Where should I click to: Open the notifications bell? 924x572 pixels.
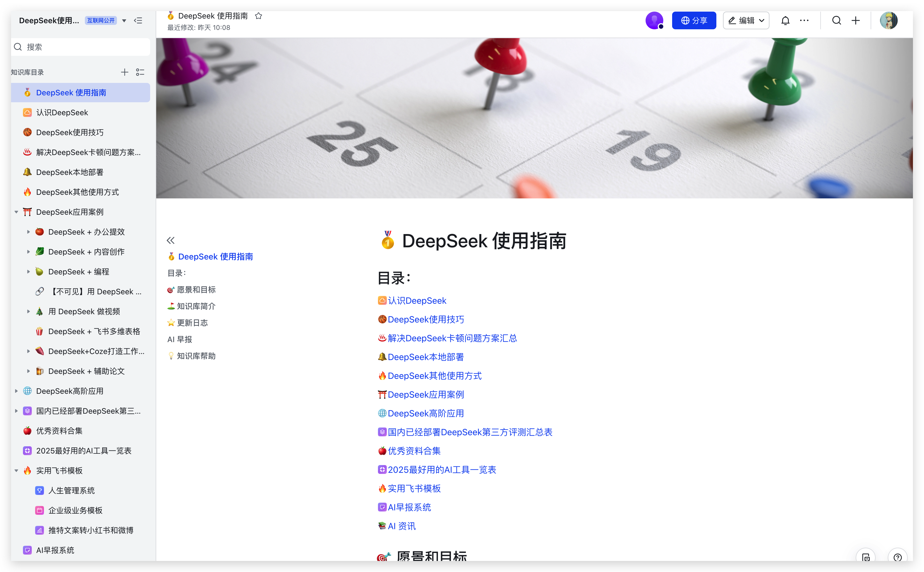[x=785, y=20]
